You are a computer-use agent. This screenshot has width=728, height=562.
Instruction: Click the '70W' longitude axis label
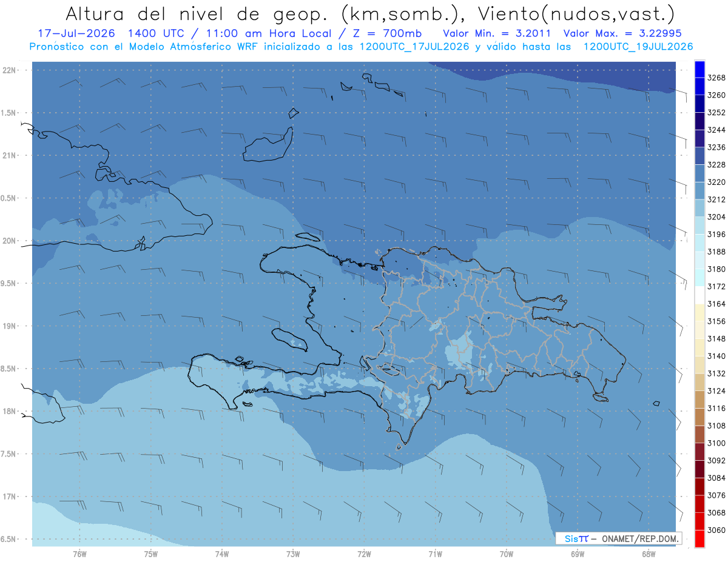507,554
